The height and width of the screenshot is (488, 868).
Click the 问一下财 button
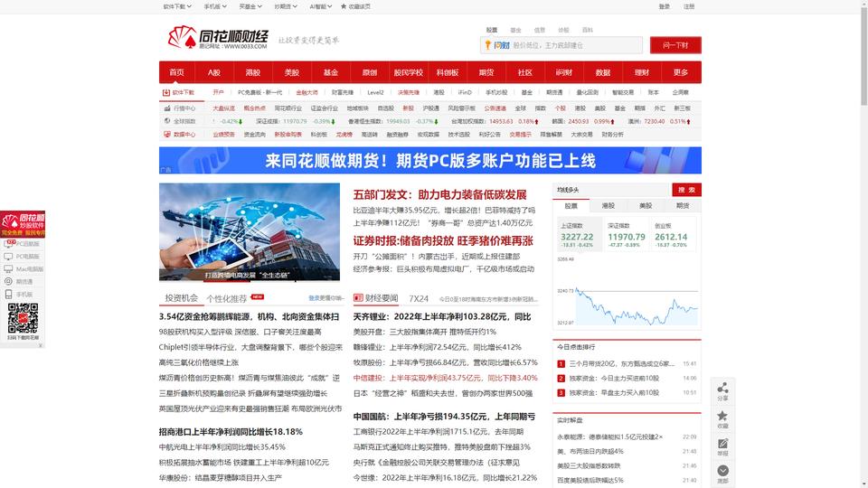pos(675,45)
